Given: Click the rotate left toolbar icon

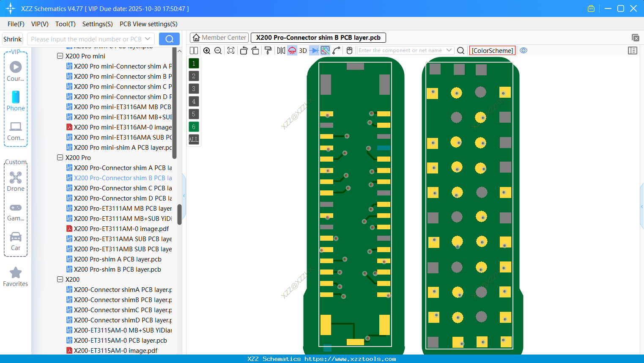Looking at the screenshot, I should pos(244,50).
